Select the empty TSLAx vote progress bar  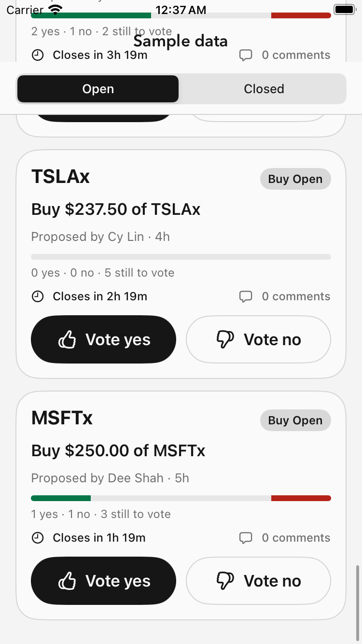(181, 257)
